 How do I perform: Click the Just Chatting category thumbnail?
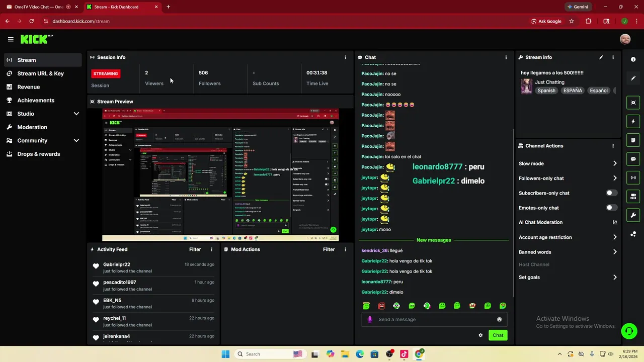point(526,86)
